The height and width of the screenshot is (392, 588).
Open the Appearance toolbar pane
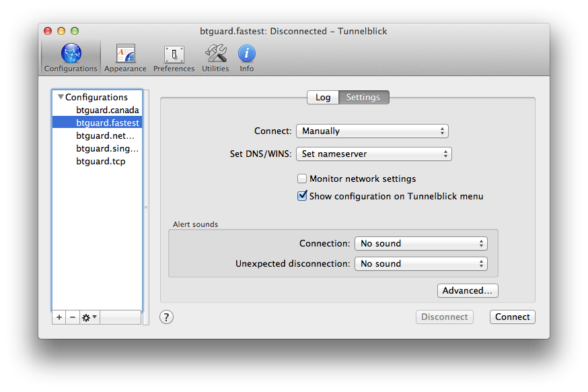pyautogui.click(x=125, y=58)
